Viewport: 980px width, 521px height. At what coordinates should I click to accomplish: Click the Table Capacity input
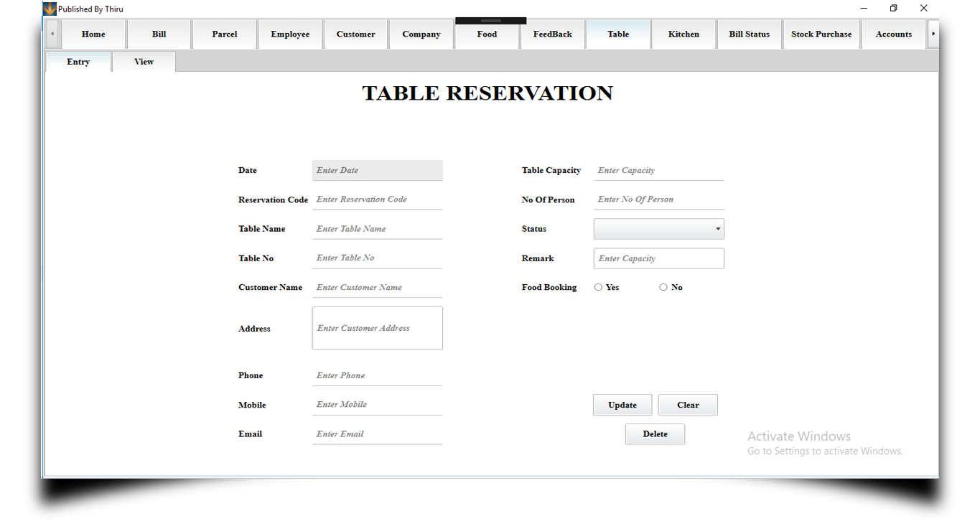(658, 170)
